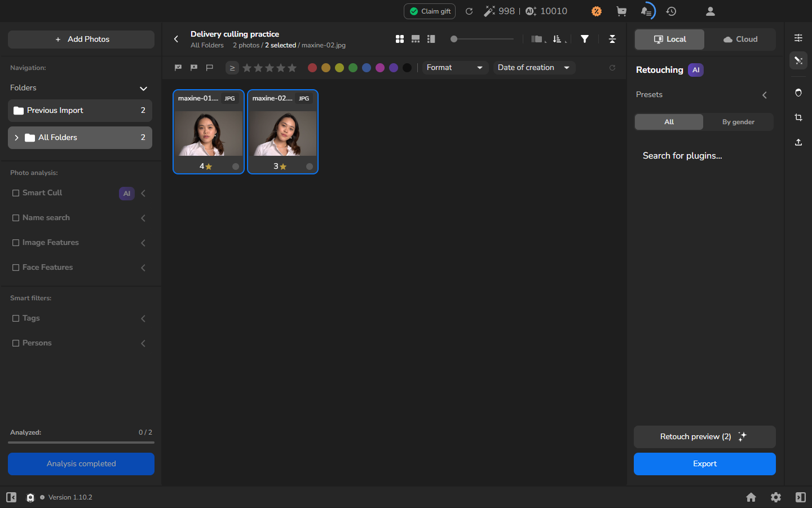
Task: Click the thumbnail size slider handle
Action: click(x=454, y=39)
